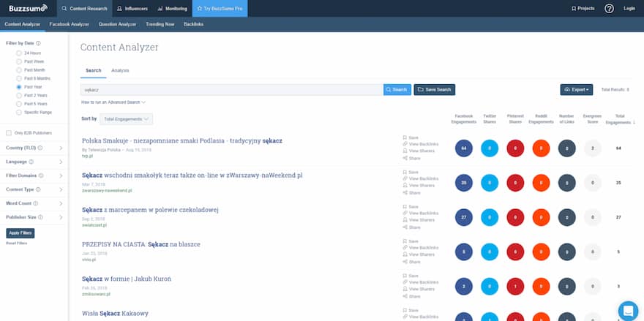Viewport: 644px width, 321px height.
Task: View Backlinks for Sękacz z marcepanem article
Action: click(x=421, y=213)
